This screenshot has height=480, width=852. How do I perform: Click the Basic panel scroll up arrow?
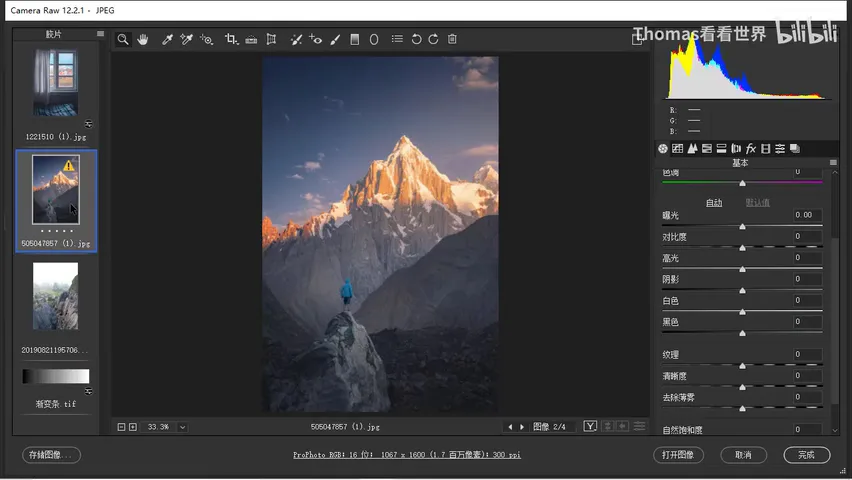(x=835, y=172)
